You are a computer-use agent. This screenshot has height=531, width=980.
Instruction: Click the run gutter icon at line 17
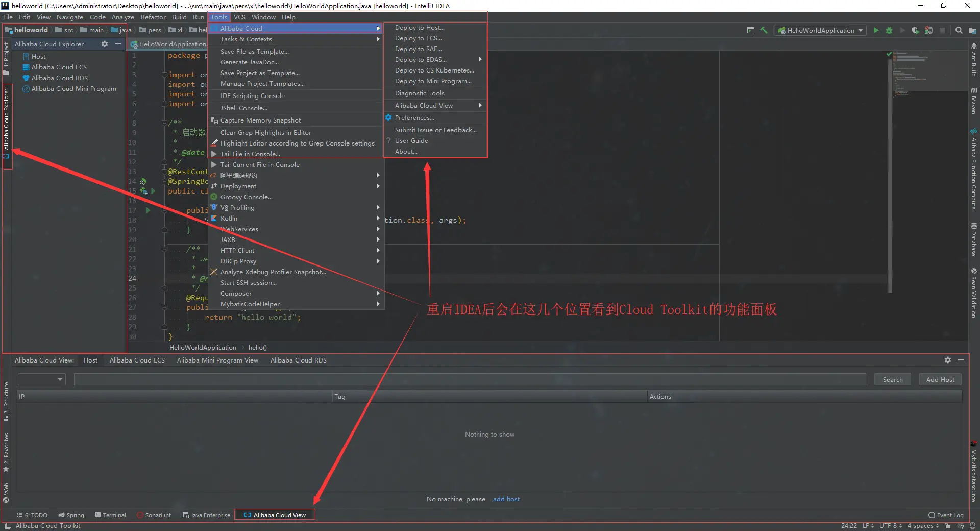pyautogui.click(x=148, y=210)
